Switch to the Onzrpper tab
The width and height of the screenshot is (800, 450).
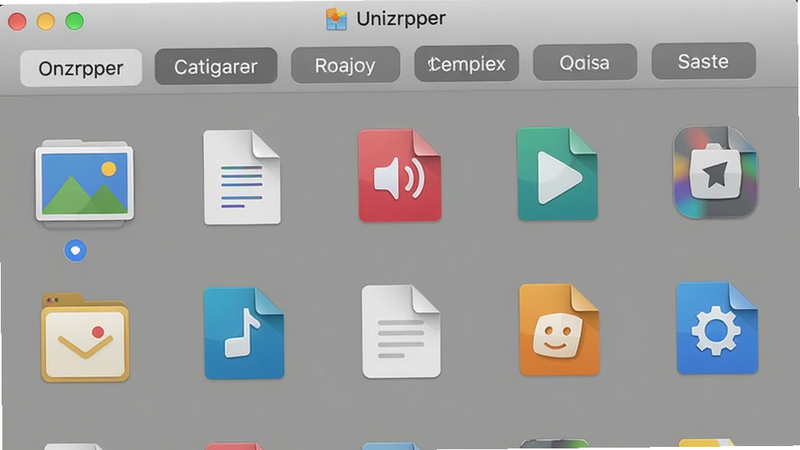coord(81,68)
